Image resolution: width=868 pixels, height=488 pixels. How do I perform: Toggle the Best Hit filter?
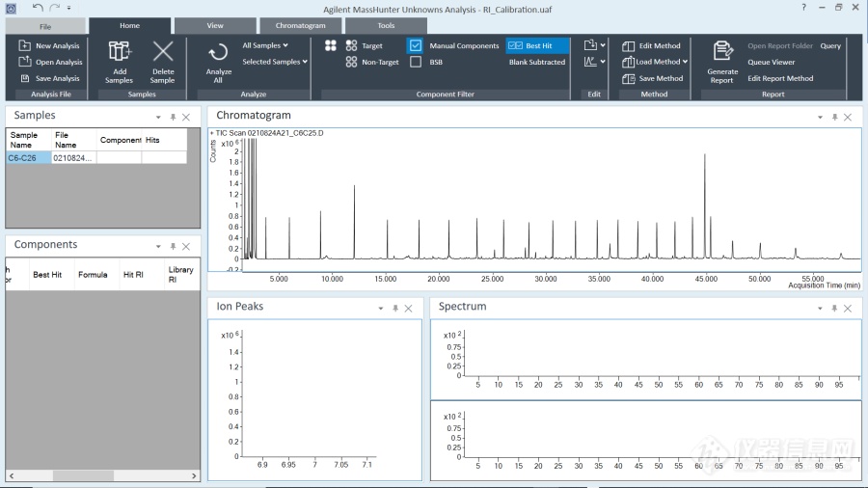[x=537, y=45]
